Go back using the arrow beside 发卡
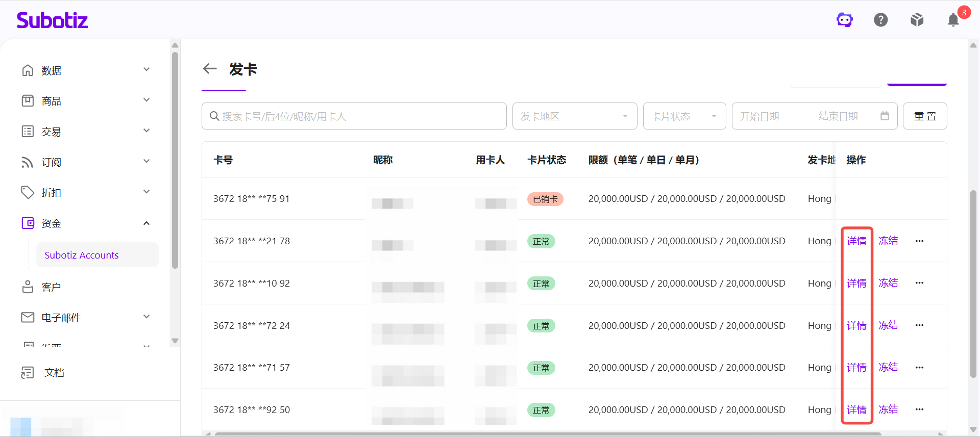The height and width of the screenshot is (437, 980). 210,69
